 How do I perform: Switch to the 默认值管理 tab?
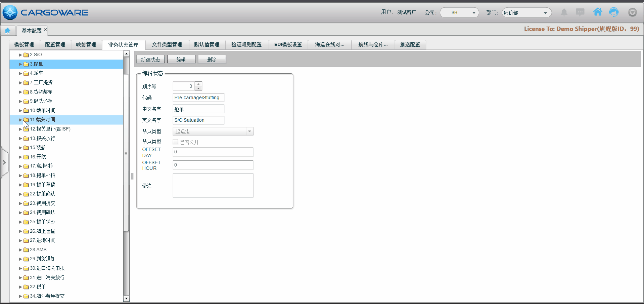tap(206, 45)
